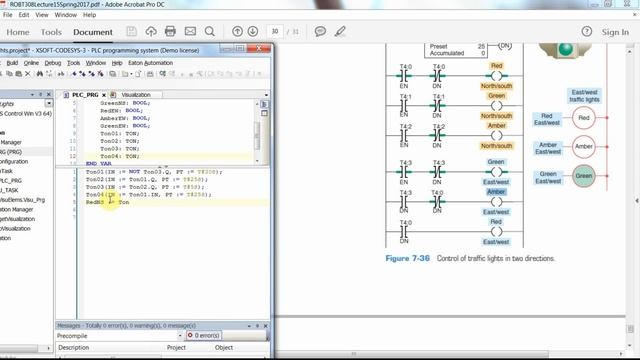This screenshot has width=640, height=360.
Task: Switch to the Visualization editor tab
Action: [x=136, y=95]
